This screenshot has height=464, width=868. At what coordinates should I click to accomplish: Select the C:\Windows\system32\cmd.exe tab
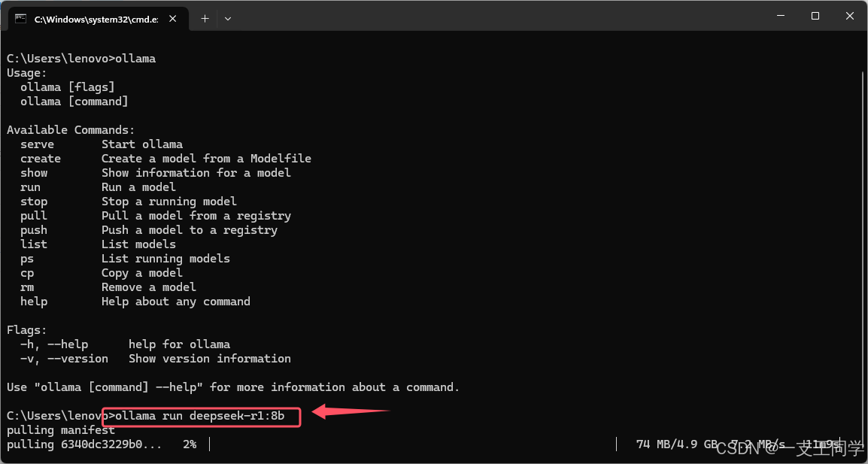click(98, 19)
